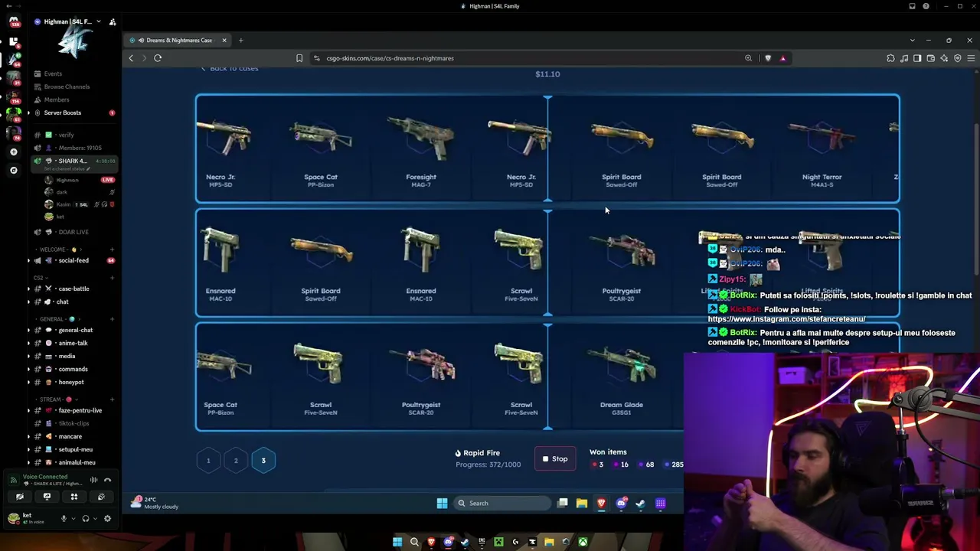Add a channel to the GENERAL category

point(112,319)
